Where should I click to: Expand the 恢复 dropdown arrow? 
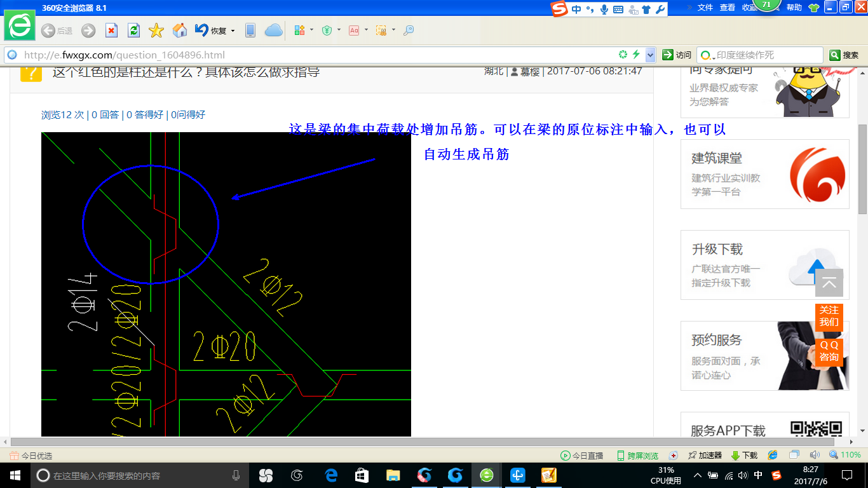[x=233, y=30]
